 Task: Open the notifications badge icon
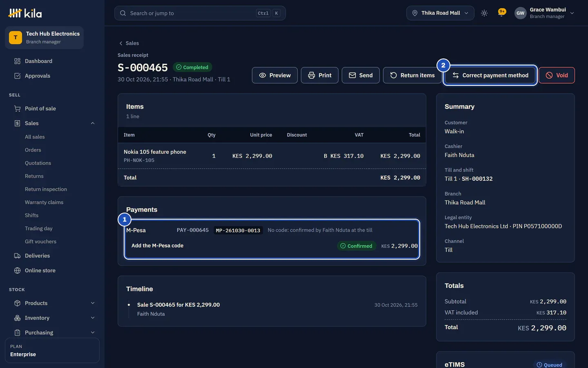502,12
